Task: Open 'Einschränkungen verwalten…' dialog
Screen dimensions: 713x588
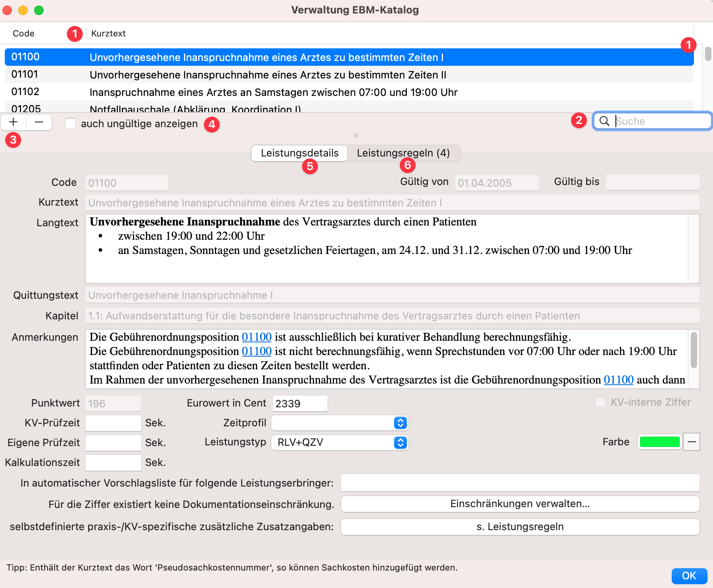Action: click(520, 504)
